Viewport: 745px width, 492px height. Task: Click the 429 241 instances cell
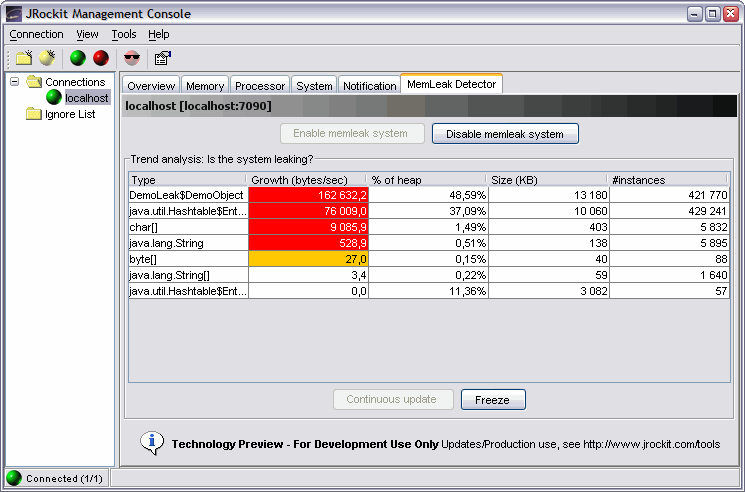(x=669, y=211)
